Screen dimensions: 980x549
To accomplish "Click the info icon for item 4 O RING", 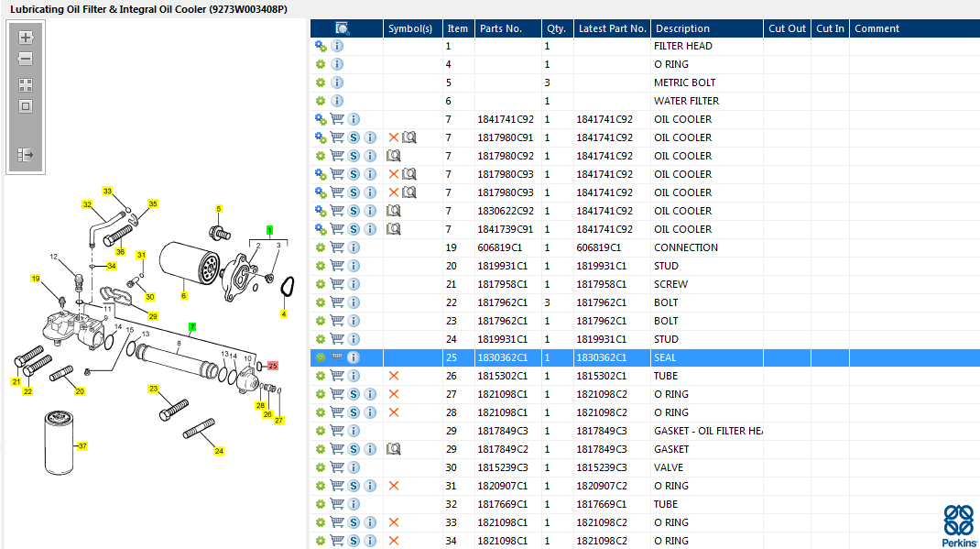I will [x=337, y=64].
